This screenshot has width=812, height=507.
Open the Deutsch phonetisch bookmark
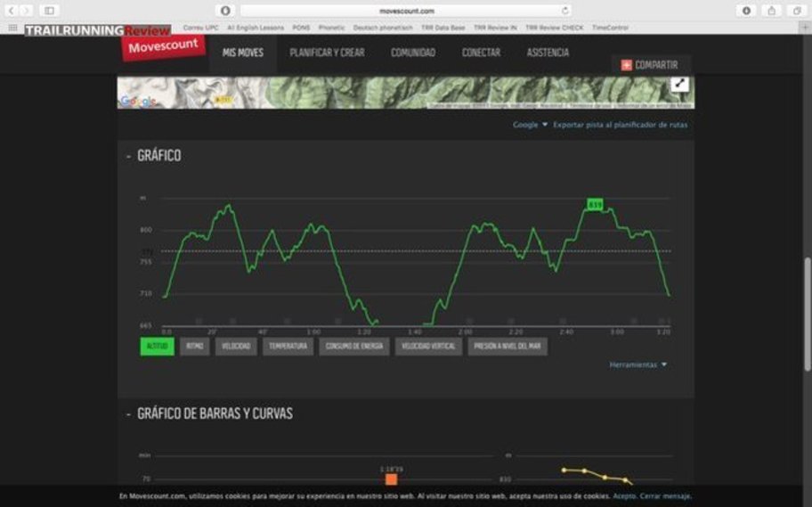pyautogui.click(x=383, y=28)
